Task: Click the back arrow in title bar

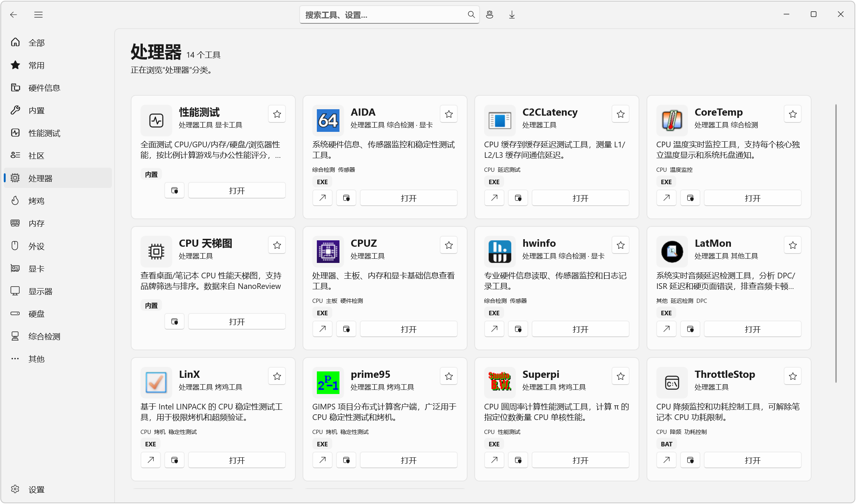Action: coord(14,15)
